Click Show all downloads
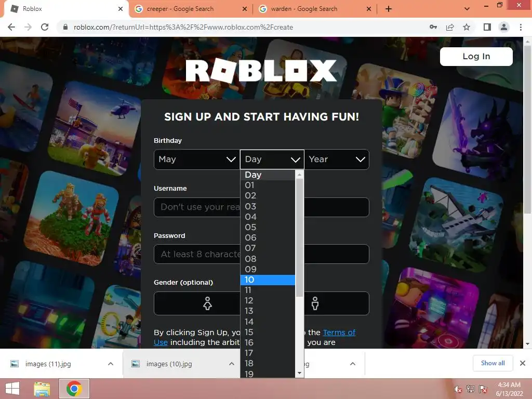The height and width of the screenshot is (399, 532). point(493,363)
